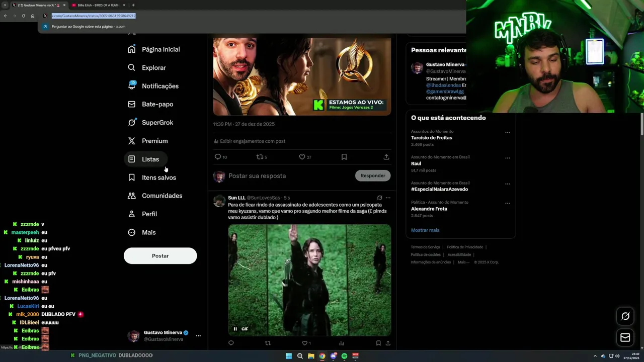This screenshot has width=644, height=362.
Task: Open #EspecialNaiaraAzevedo trend options
Action: (507, 184)
